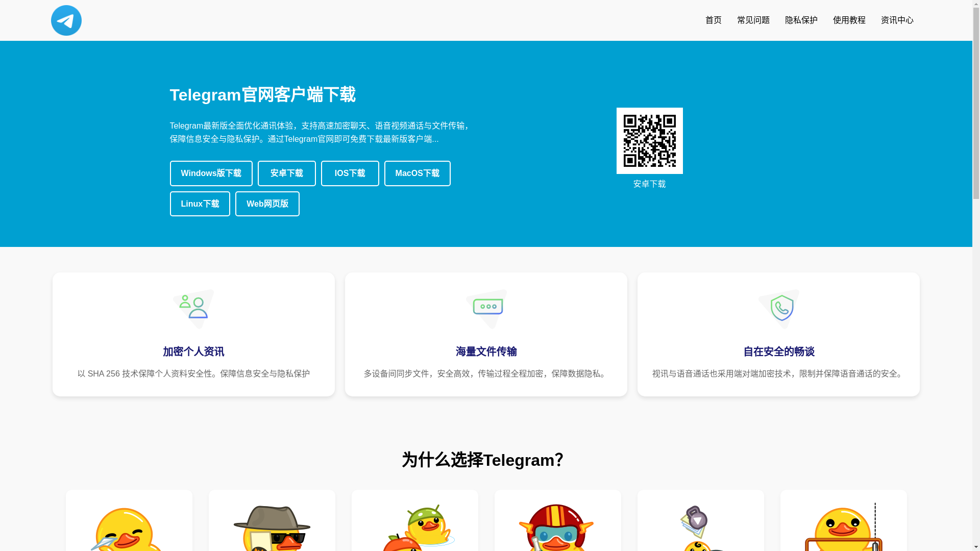980x551 pixels.
Task: Click the MacOS下载 button
Action: [x=418, y=173]
